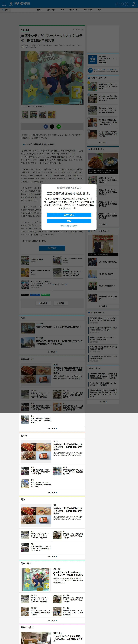Open the 見る・遊ぶ nav menu item
This screenshot has width=138, height=644.
(51, 10)
